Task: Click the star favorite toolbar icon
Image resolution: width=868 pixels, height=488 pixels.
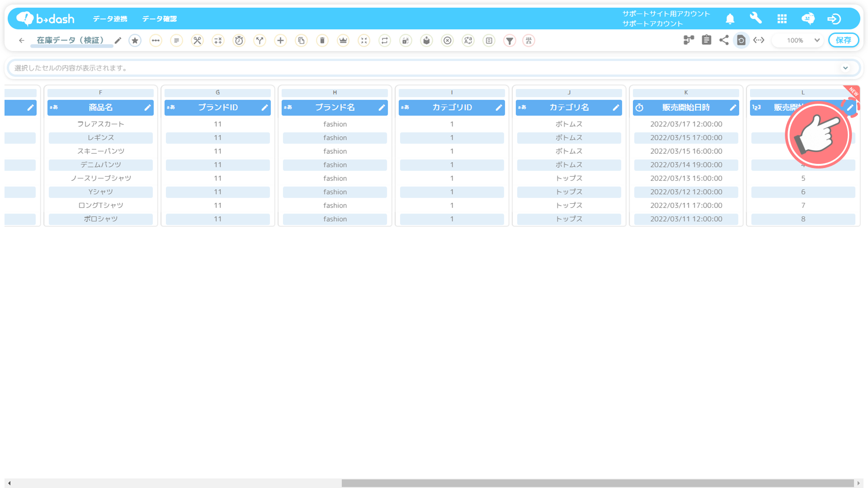Action: click(135, 40)
